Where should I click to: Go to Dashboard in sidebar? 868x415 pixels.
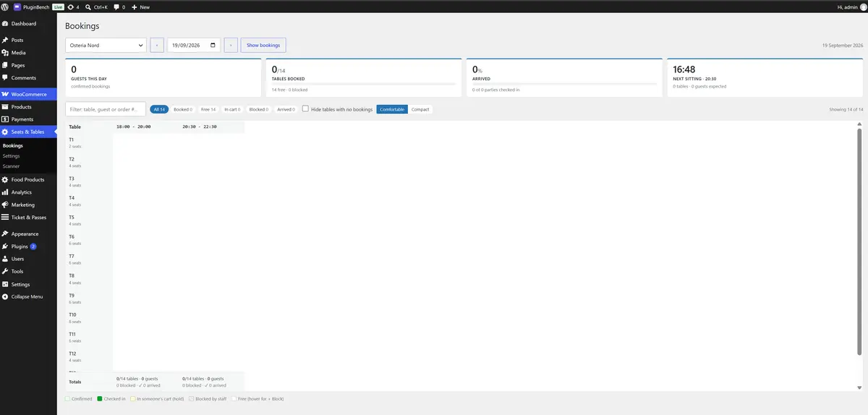click(28, 24)
